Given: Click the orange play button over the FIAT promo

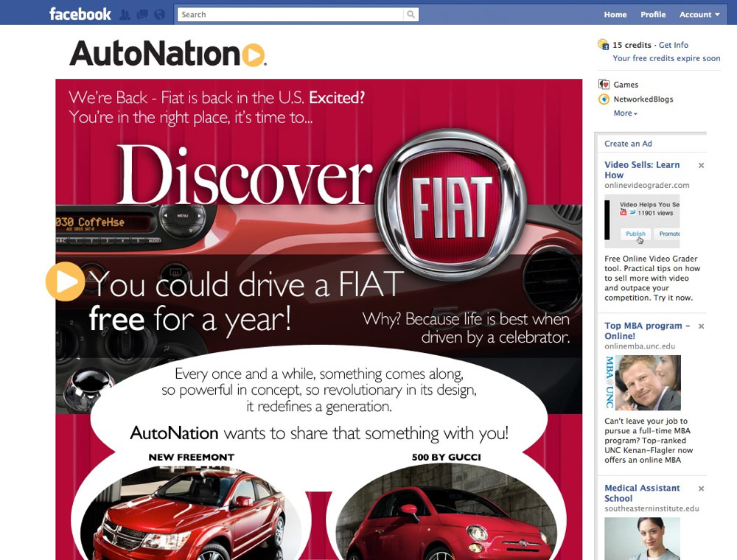Looking at the screenshot, I should (x=65, y=281).
